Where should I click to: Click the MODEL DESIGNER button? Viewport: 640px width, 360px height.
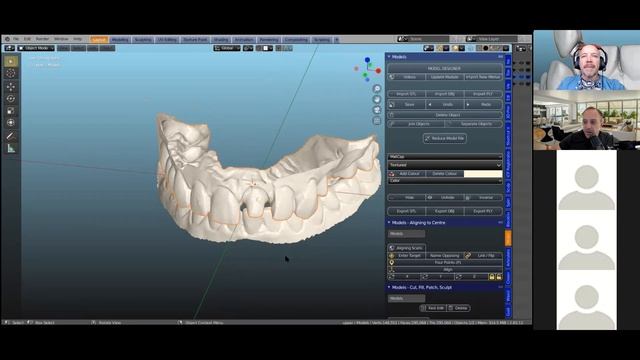pyautogui.click(x=445, y=69)
